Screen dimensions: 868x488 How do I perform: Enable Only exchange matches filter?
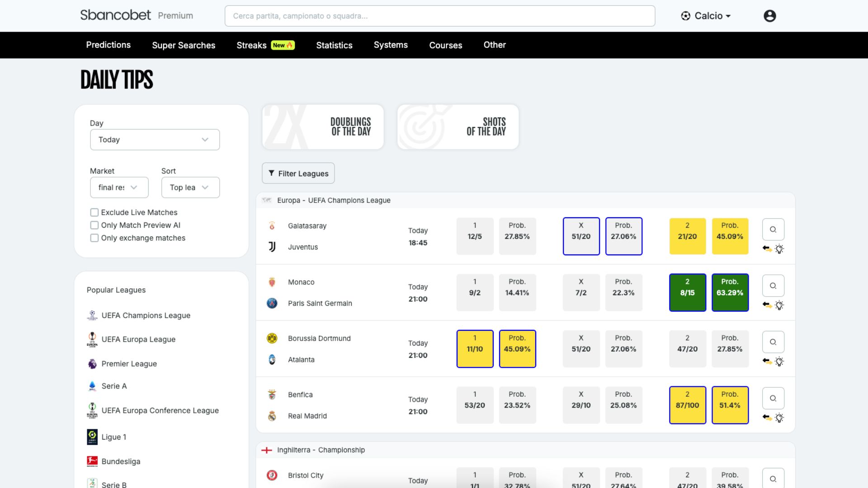[94, 238]
